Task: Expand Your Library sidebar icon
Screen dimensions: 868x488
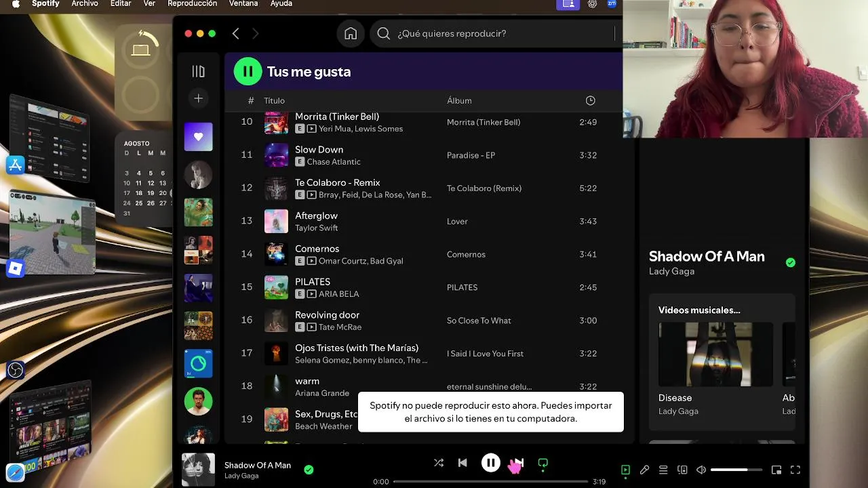Action: tap(198, 71)
